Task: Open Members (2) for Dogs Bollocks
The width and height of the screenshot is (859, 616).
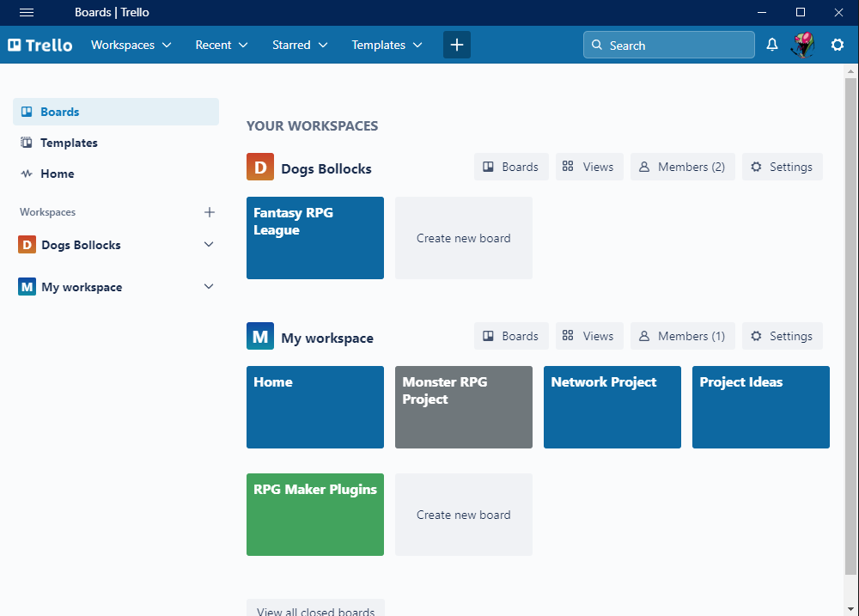Action: pyautogui.click(x=683, y=167)
